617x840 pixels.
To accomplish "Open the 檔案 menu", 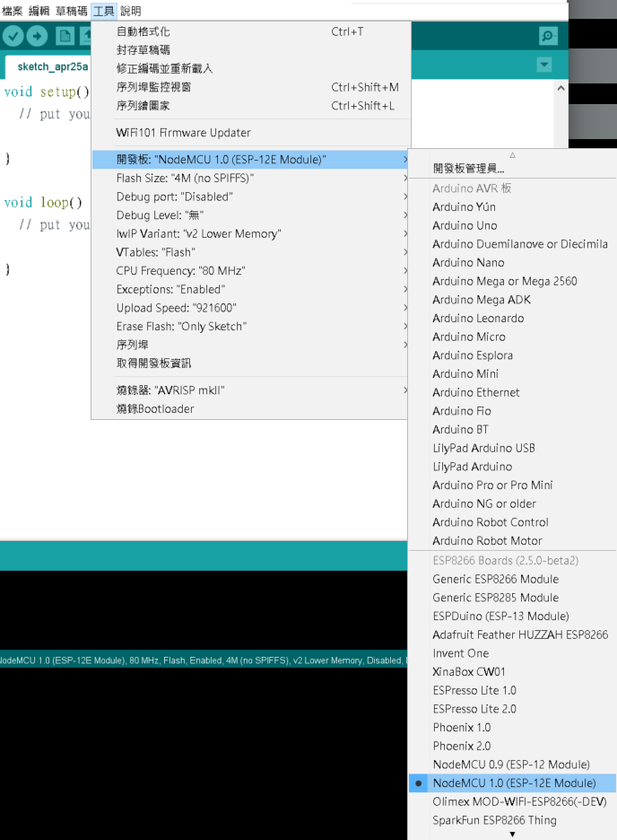I will (x=13, y=11).
